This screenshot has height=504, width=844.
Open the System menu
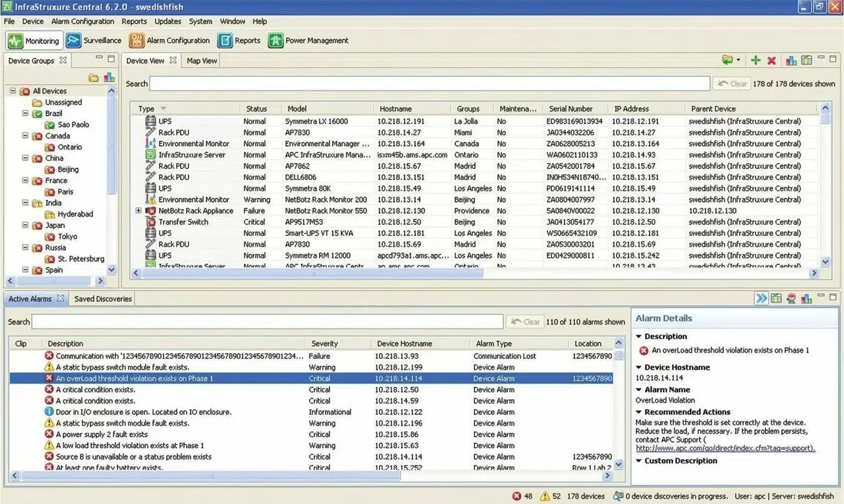coord(200,21)
